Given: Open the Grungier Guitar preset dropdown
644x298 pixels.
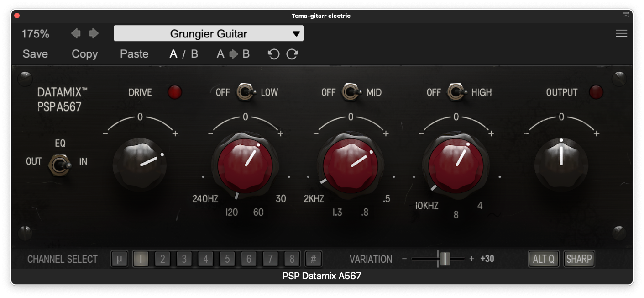Looking at the screenshot, I should tap(209, 33).
